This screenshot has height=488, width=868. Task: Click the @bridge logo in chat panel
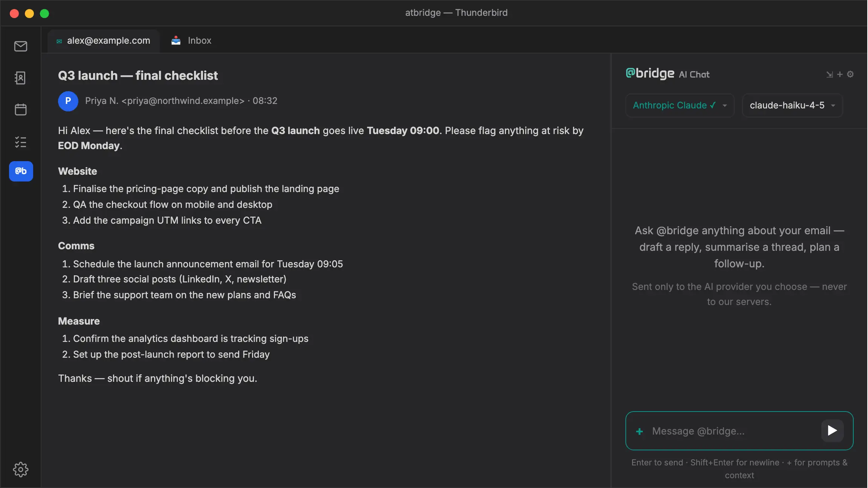click(x=650, y=73)
